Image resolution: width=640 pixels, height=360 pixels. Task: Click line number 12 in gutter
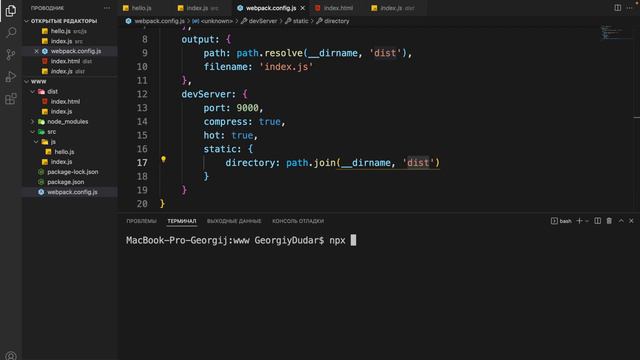[x=142, y=94]
